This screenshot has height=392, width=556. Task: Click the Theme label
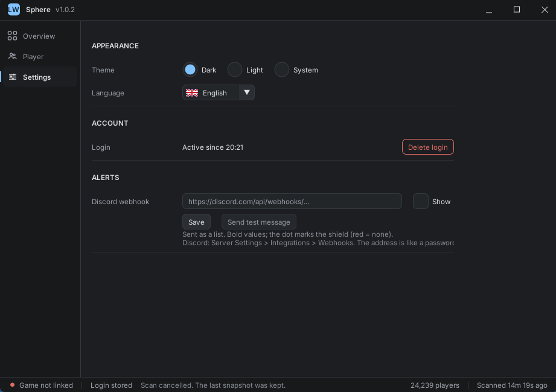point(103,70)
